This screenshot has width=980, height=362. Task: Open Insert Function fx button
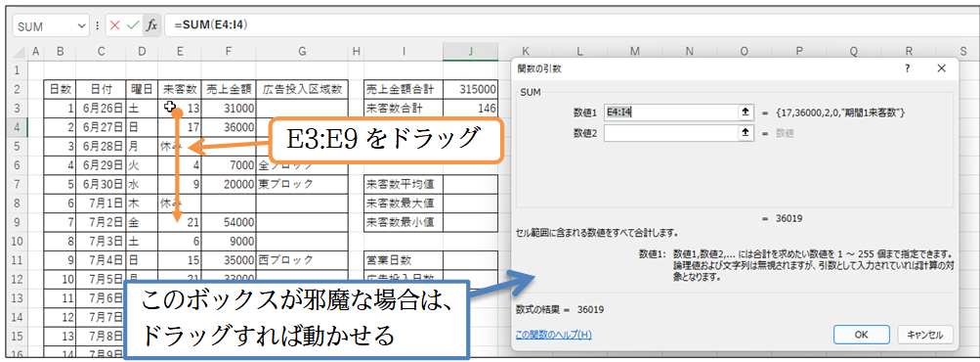point(150,25)
